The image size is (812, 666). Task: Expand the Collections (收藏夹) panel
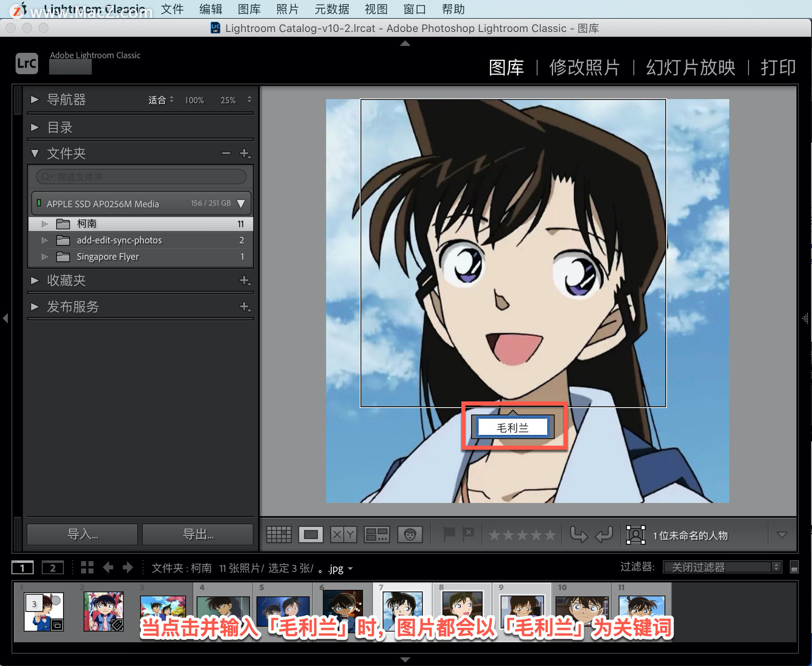(35, 280)
